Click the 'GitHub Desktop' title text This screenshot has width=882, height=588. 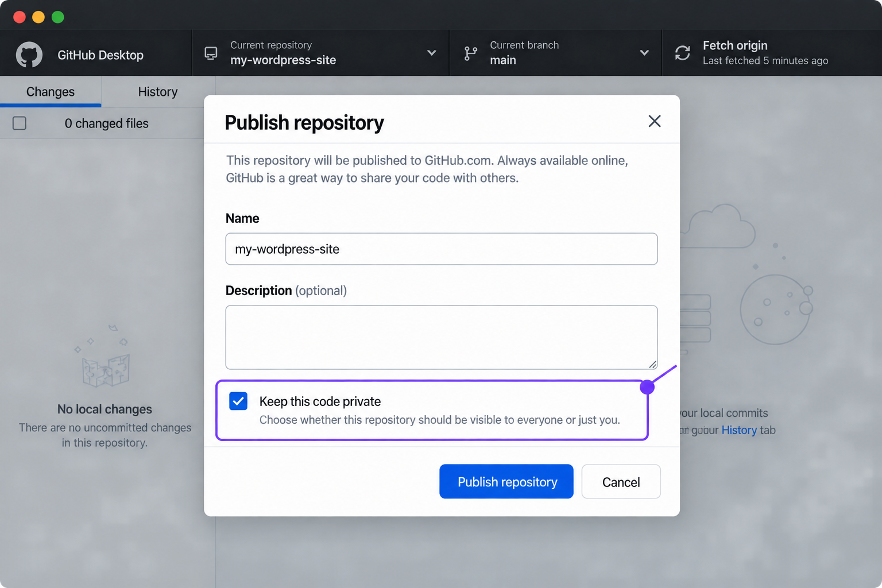click(x=100, y=55)
